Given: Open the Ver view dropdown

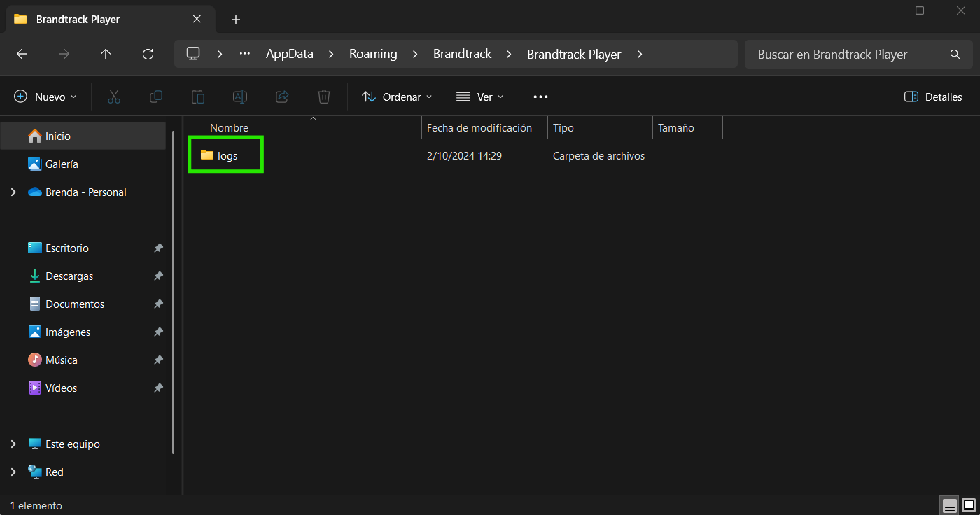Looking at the screenshot, I should pyautogui.click(x=479, y=97).
